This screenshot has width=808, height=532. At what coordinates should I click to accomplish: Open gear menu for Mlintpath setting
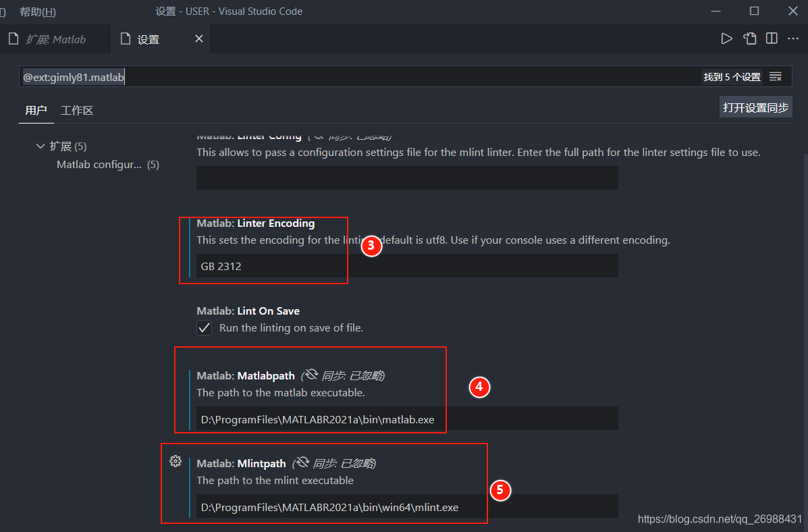[176, 461]
